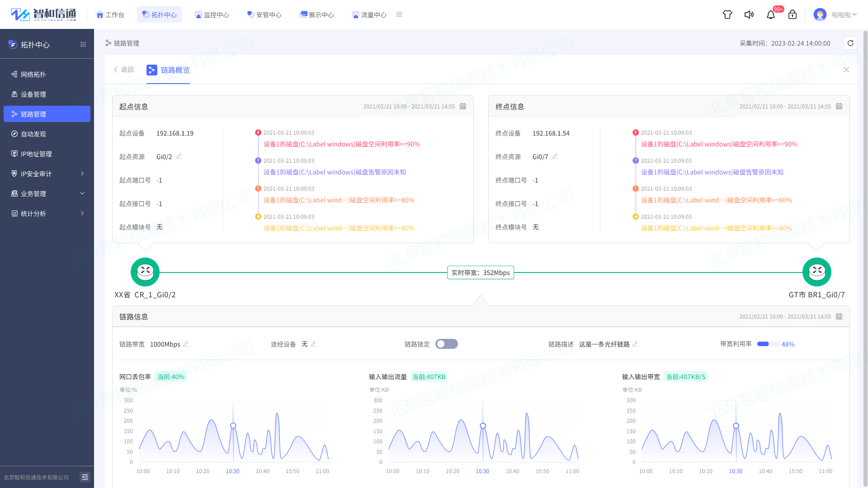Open the notifications bell with 99+ badge
The height and width of the screenshot is (488, 868).
tap(771, 14)
